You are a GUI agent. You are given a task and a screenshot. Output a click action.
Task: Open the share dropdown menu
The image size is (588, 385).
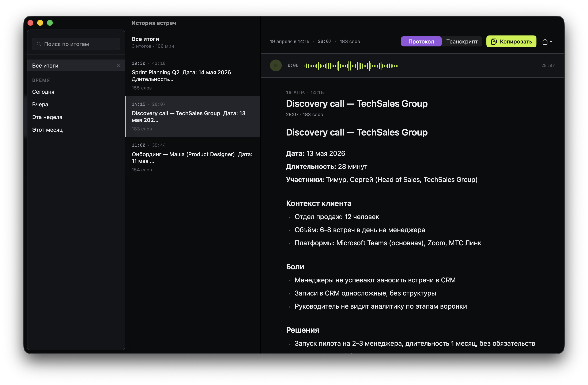pos(547,42)
